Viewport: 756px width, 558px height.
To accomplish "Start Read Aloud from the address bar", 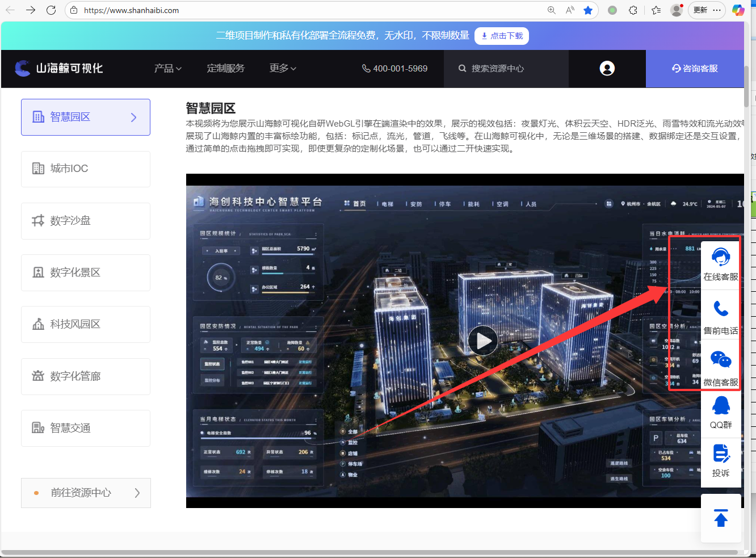I will (x=570, y=10).
